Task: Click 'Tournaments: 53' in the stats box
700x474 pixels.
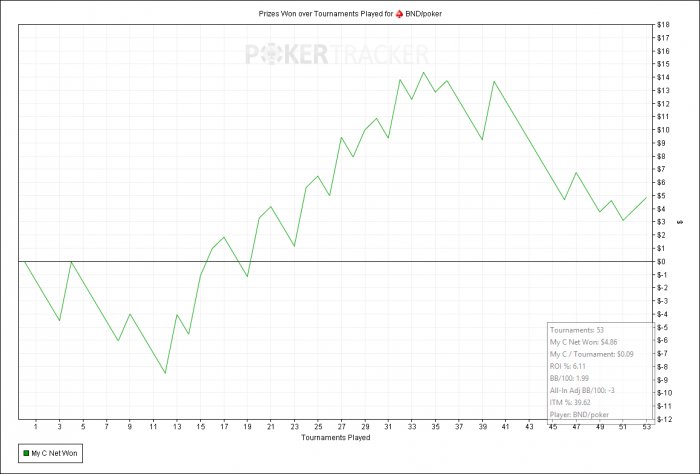Action: (577, 330)
